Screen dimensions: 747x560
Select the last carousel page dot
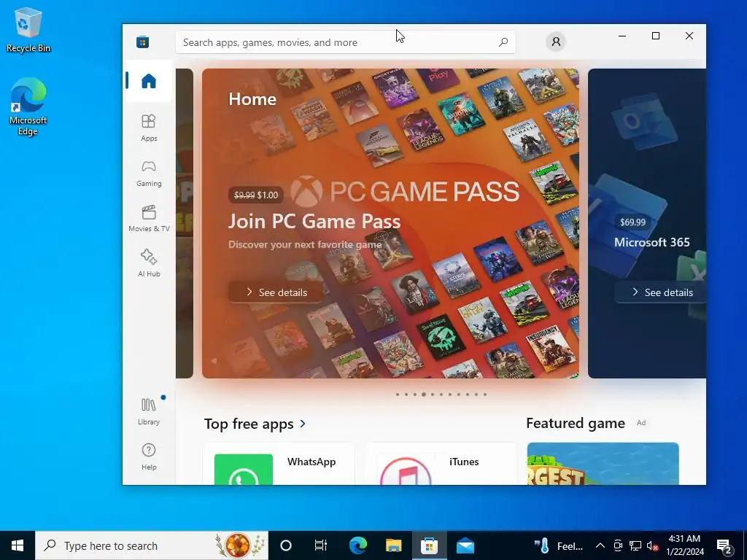click(x=485, y=394)
